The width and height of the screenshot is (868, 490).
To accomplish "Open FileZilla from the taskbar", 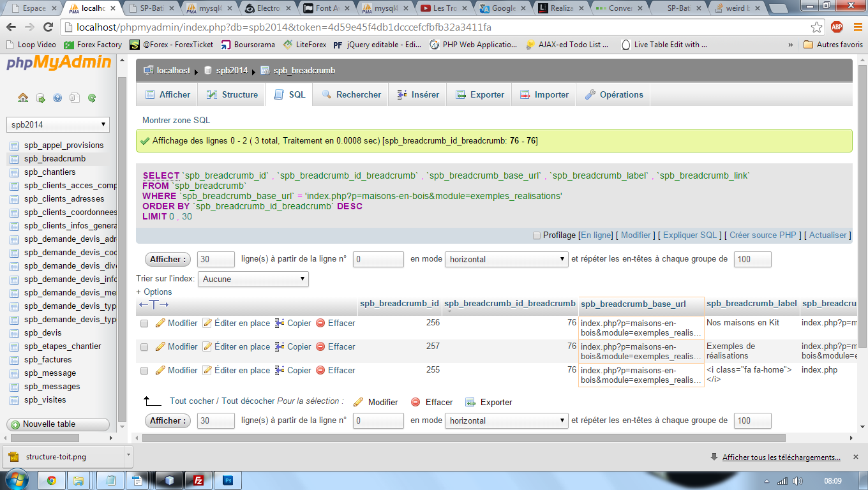I will point(198,480).
